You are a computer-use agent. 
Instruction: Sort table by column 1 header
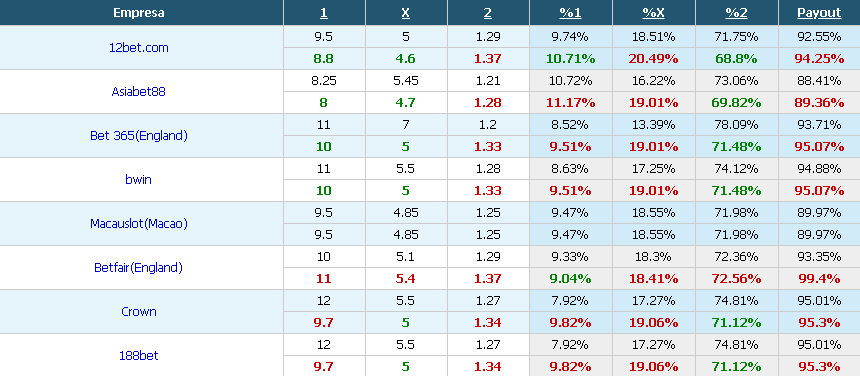pyautogui.click(x=324, y=13)
